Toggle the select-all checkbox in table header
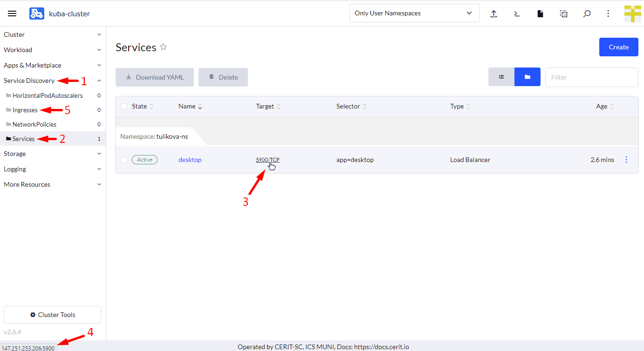The width and height of the screenshot is (644, 351). click(124, 106)
